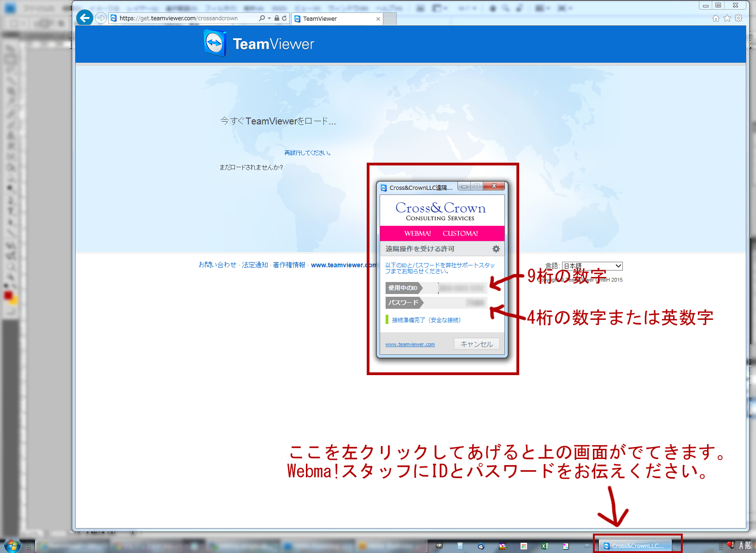Click www.teamviewer.com link in the dialog
Image resolution: width=756 pixels, height=553 pixels.
pyautogui.click(x=410, y=344)
